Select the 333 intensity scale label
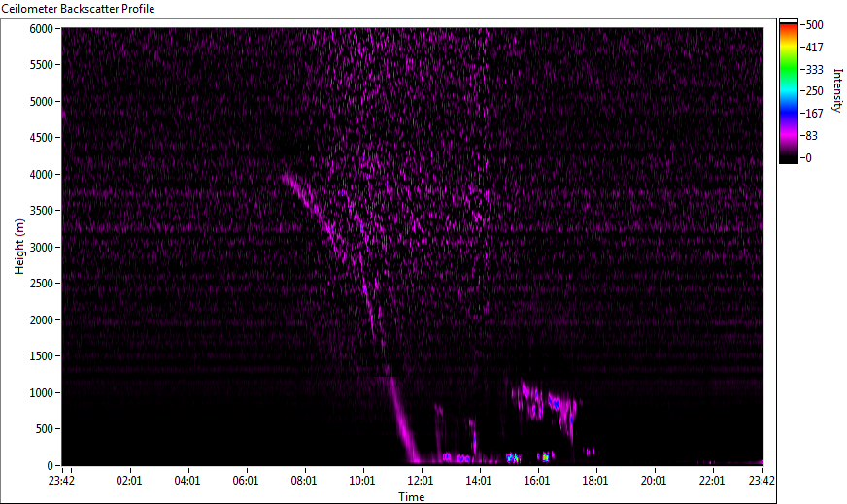847x504 pixels. coord(815,69)
